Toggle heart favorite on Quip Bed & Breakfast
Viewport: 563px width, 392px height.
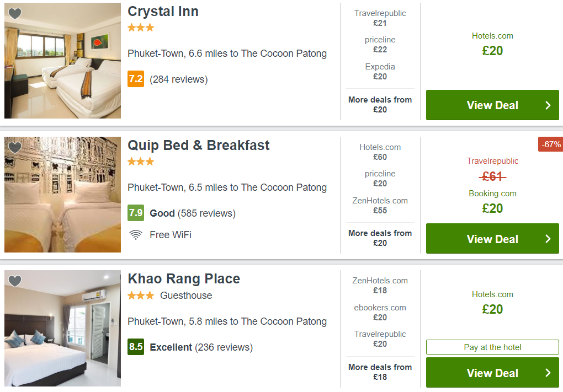[x=15, y=147]
